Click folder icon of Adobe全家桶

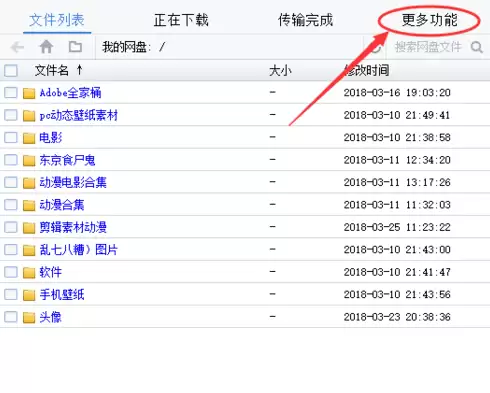(29, 93)
